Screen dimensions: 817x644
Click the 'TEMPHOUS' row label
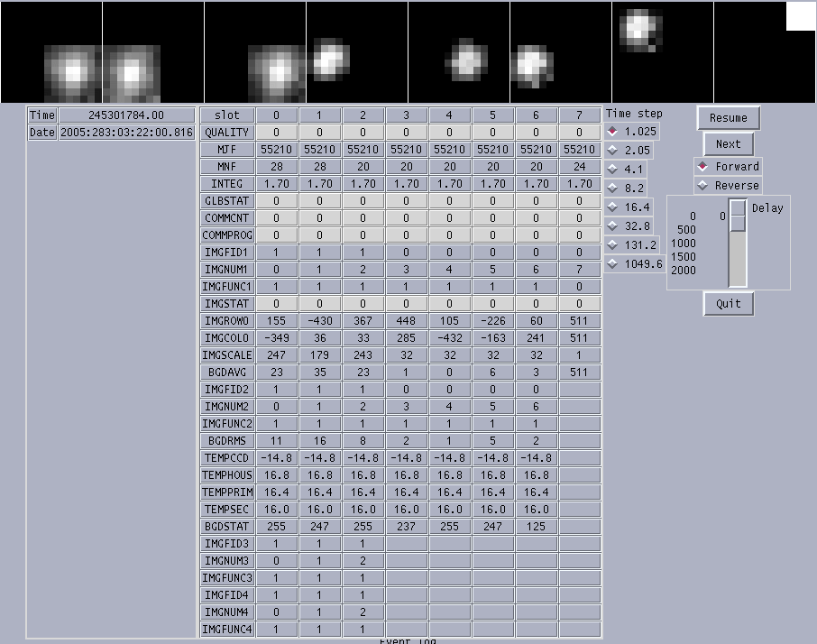(x=227, y=475)
